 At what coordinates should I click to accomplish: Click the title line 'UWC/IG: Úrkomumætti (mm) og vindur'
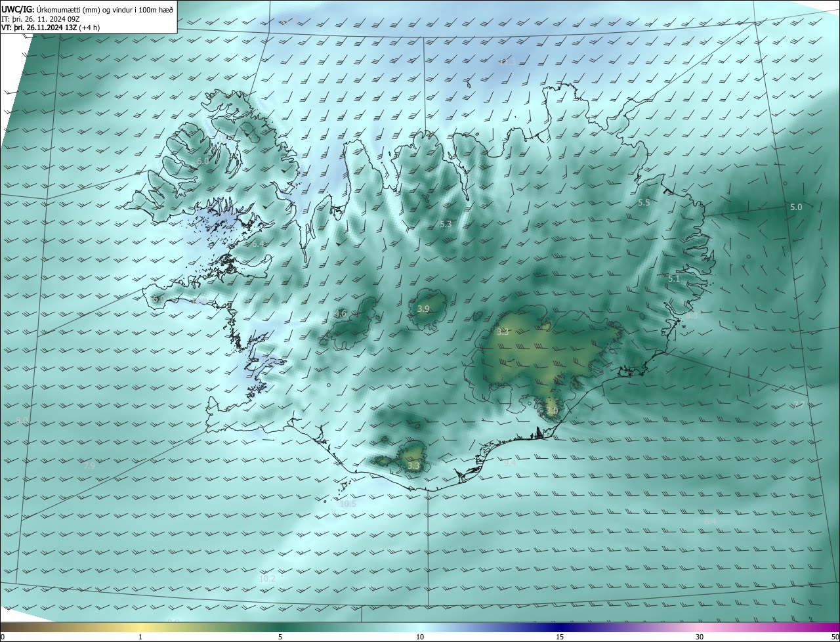87,9
